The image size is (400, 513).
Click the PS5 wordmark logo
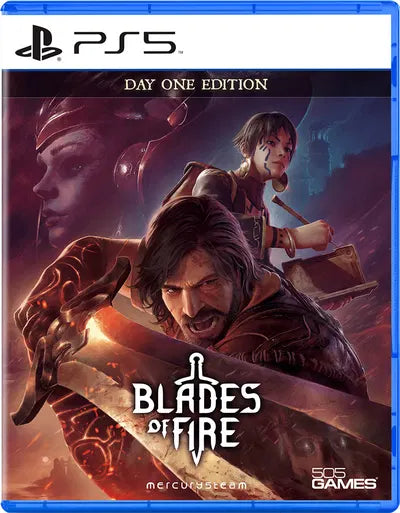tap(125, 43)
